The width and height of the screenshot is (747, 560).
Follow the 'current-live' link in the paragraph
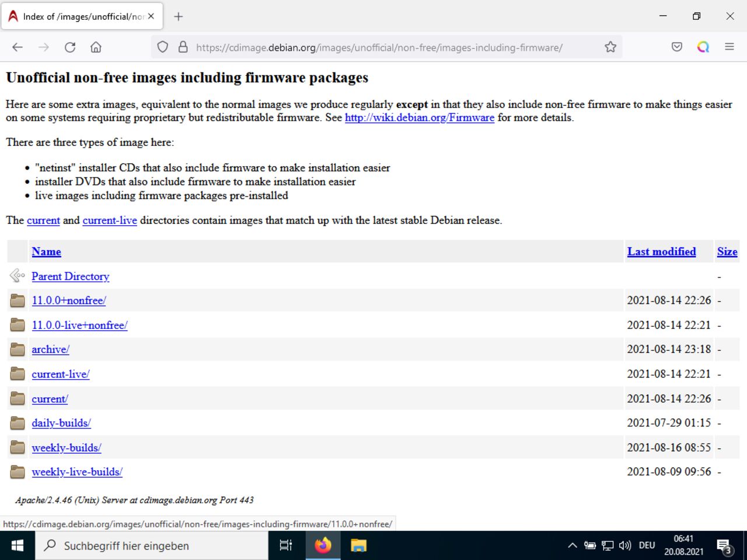(110, 220)
